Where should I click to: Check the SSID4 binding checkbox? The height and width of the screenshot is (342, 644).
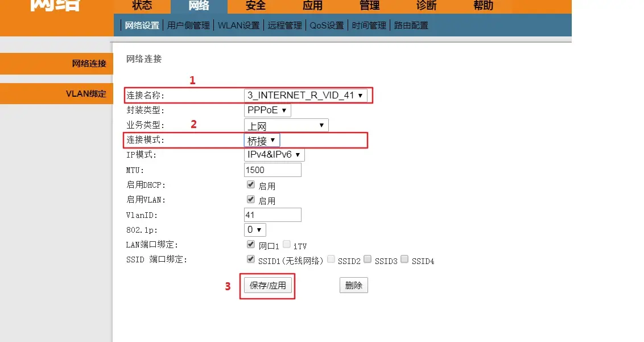pos(404,259)
